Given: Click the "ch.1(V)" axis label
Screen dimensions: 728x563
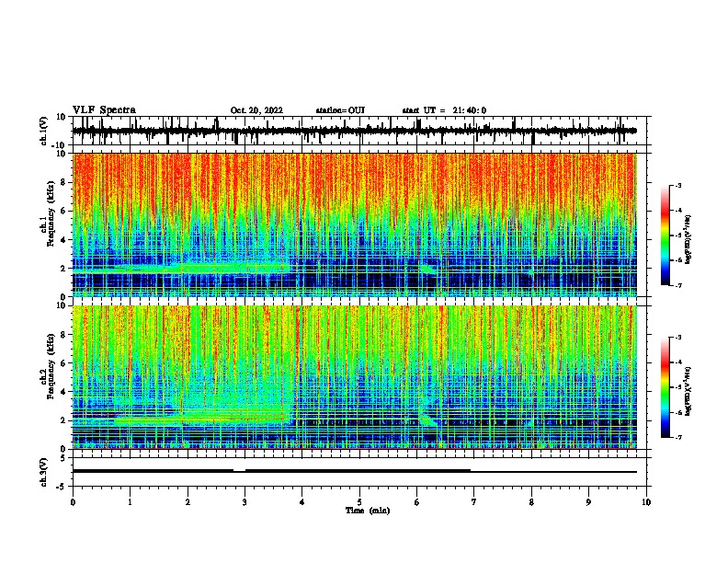Looking at the screenshot, I should 44,131.
